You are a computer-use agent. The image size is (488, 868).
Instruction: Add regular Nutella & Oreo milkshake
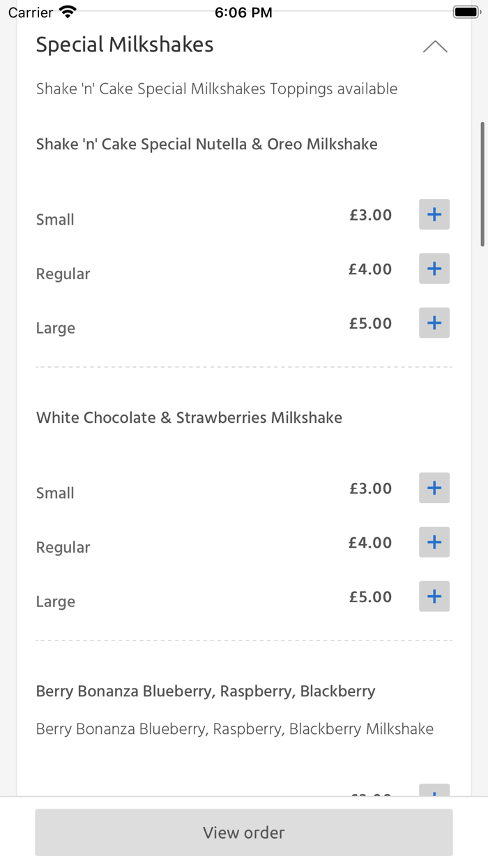pyautogui.click(x=434, y=268)
